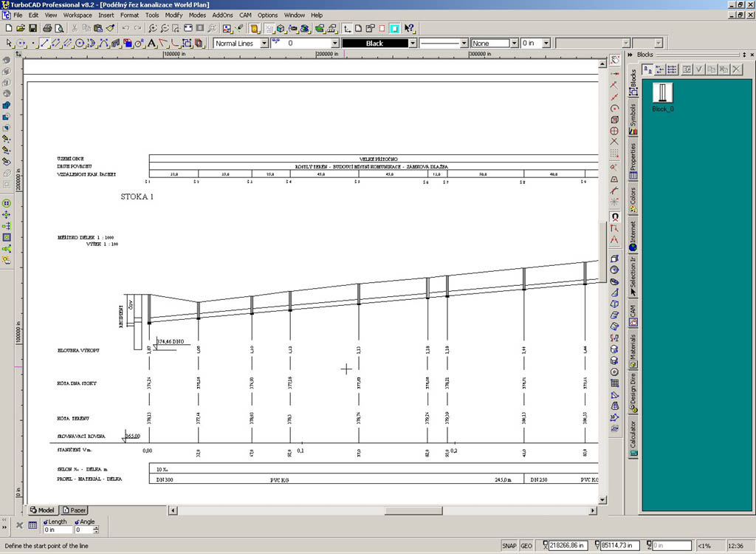This screenshot has width=756, height=554.
Task: Click the Zoom Out magnifier icon
Action: 165,29
